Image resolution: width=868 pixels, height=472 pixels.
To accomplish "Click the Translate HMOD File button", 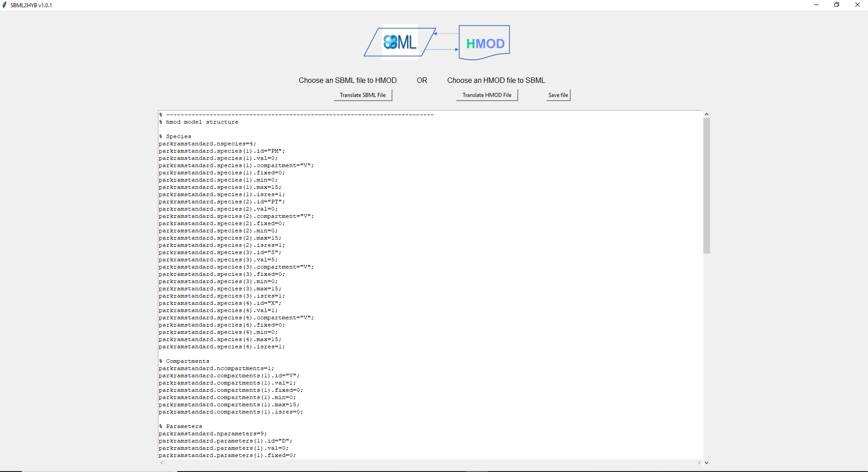I will 487,95.
